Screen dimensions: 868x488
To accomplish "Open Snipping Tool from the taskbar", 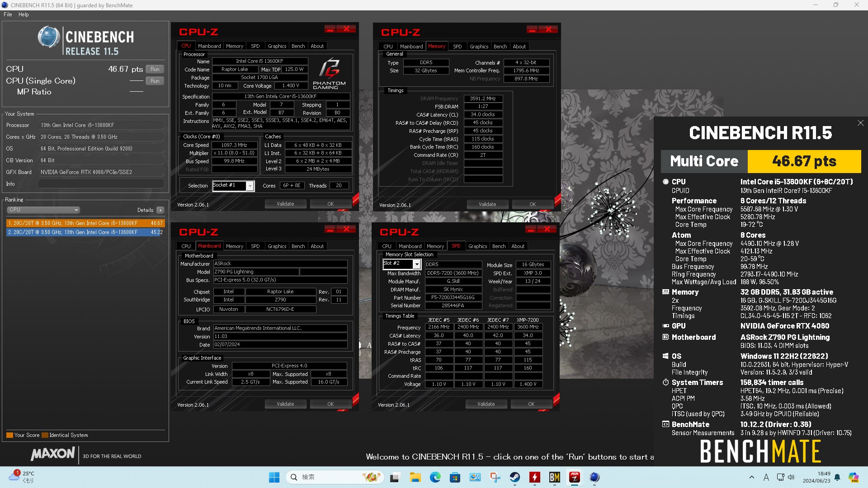I will [x=495, y=477].
